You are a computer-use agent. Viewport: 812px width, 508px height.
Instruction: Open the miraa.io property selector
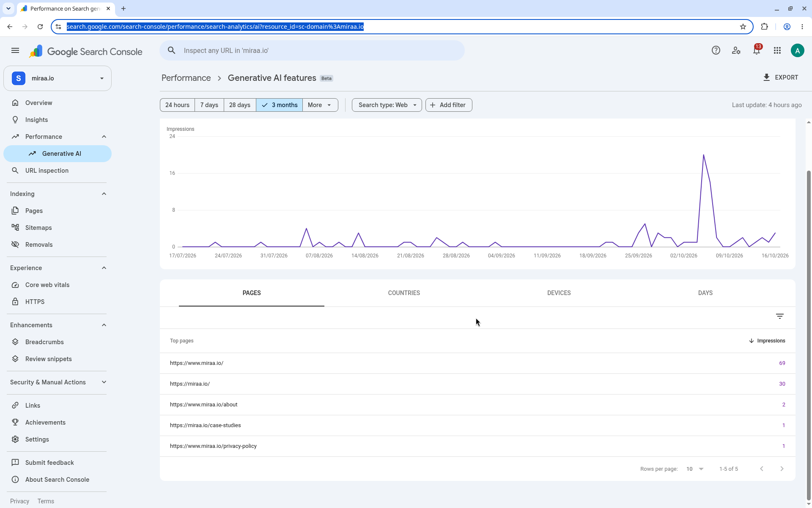tap(58, 78)
